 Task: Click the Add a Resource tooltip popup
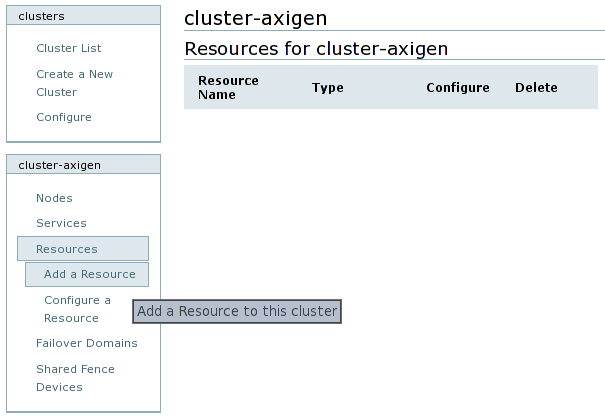point(237,311)
